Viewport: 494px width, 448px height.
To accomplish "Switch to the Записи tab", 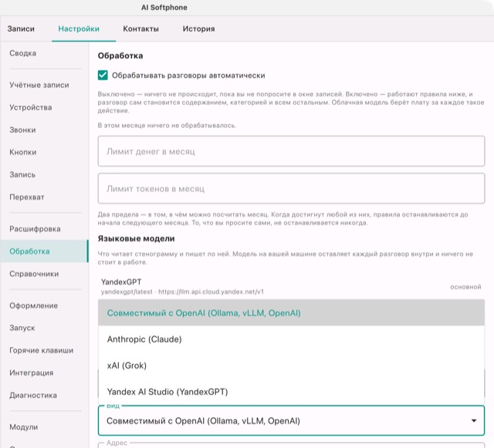I will (21, 29).
